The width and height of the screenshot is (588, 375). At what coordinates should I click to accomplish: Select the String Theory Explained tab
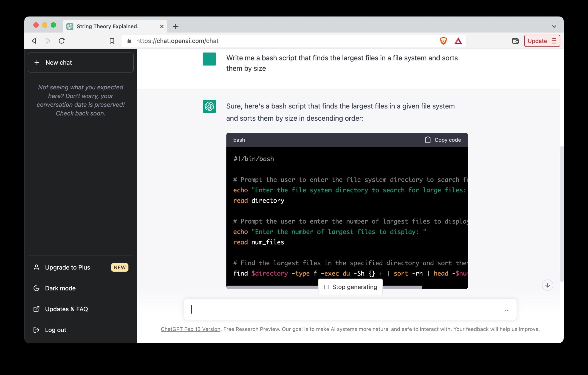[107, 26]
